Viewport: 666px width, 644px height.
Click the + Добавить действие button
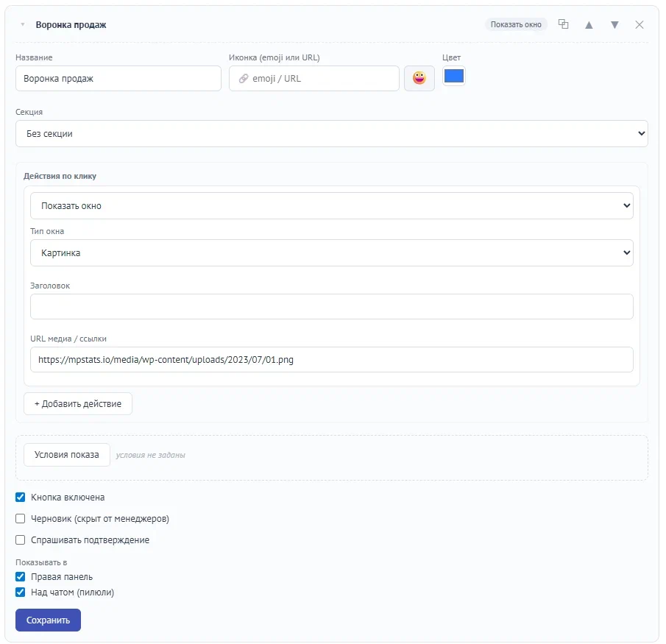tap(78, 403)
